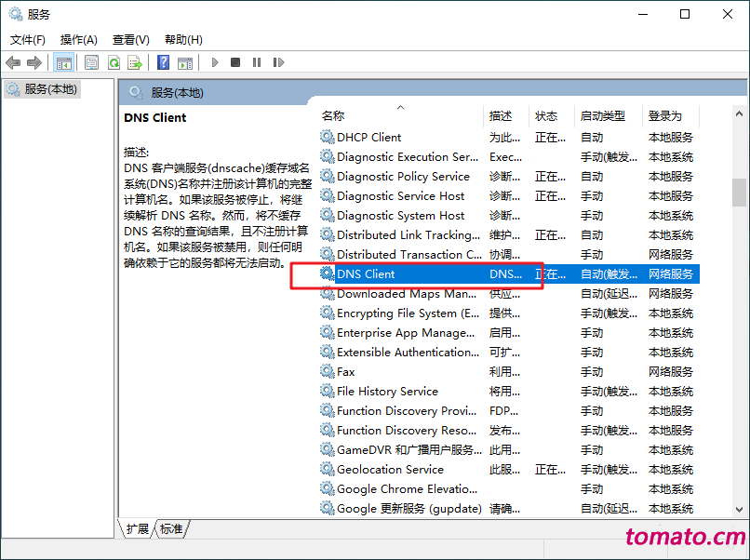
Task: Open the Help question-mark icon
Action: (163, 62)
